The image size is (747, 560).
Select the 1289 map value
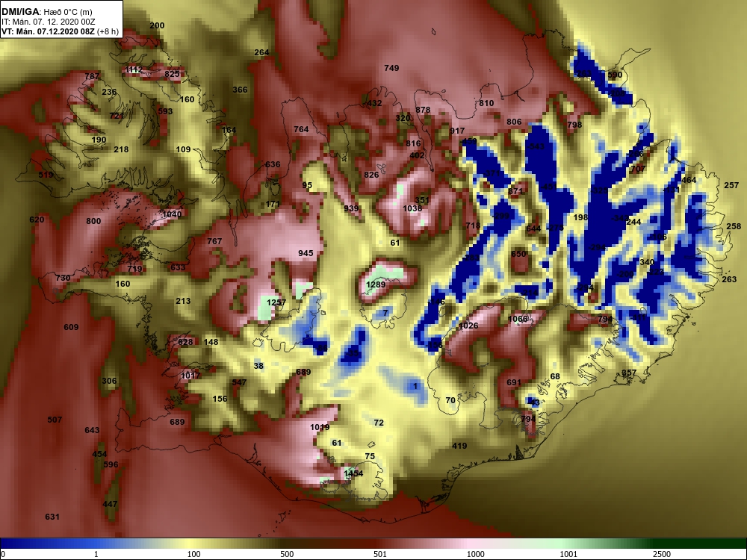pyautogui.click(x=376, y=284)
